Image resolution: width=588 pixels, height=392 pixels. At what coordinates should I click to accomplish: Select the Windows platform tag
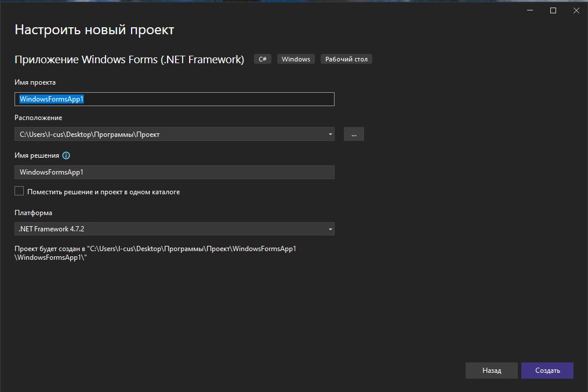295,59
